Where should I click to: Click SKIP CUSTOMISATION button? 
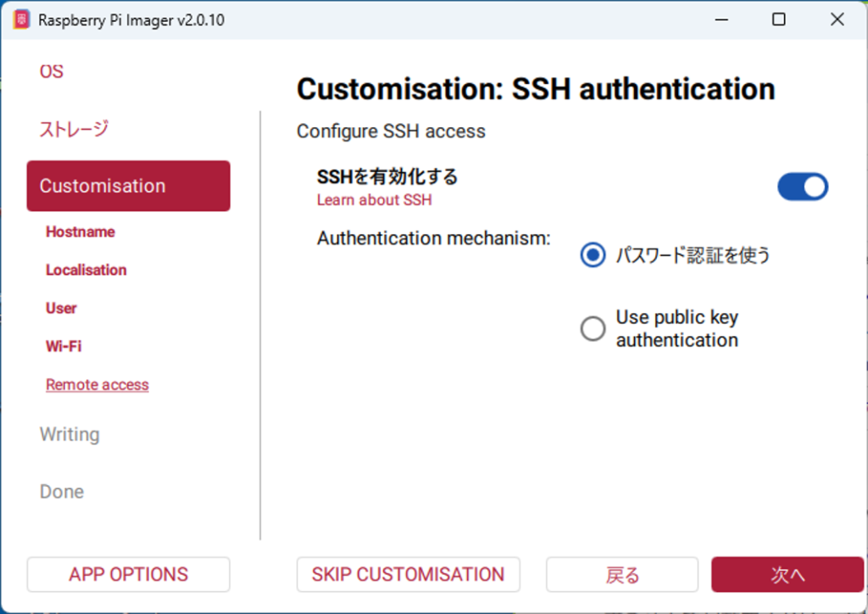[409, 575]
